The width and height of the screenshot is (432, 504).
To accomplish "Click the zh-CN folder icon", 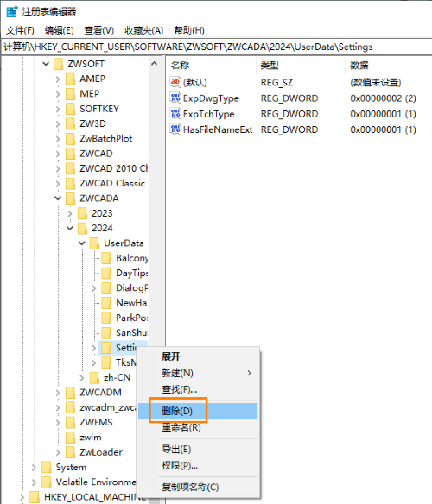I will (x=94, y=377).
